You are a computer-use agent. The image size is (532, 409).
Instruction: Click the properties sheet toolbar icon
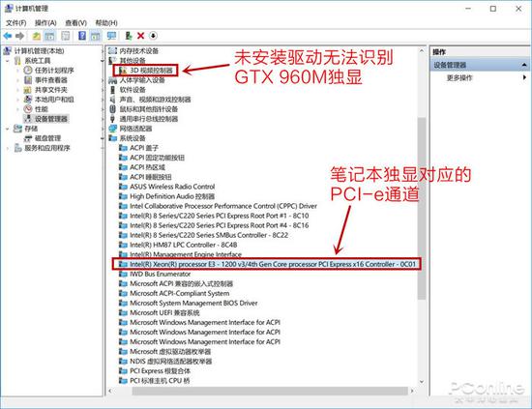coord(66,36)
